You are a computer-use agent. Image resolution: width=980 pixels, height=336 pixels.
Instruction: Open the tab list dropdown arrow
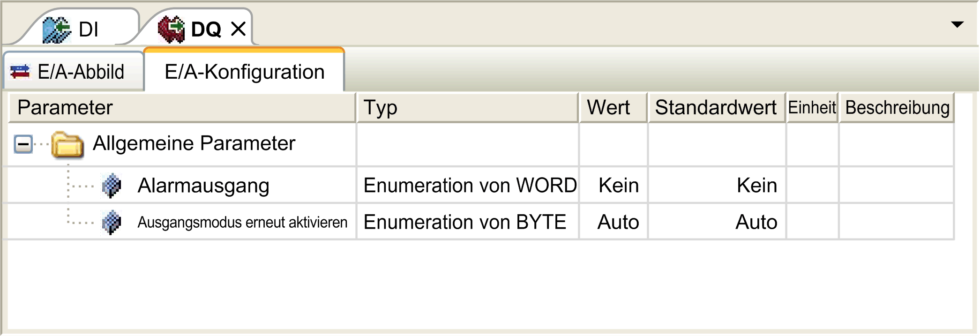957,24
